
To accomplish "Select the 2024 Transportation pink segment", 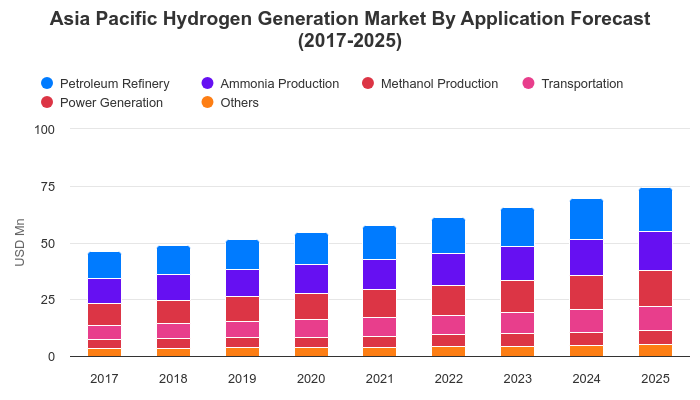I will pos(587,321).
